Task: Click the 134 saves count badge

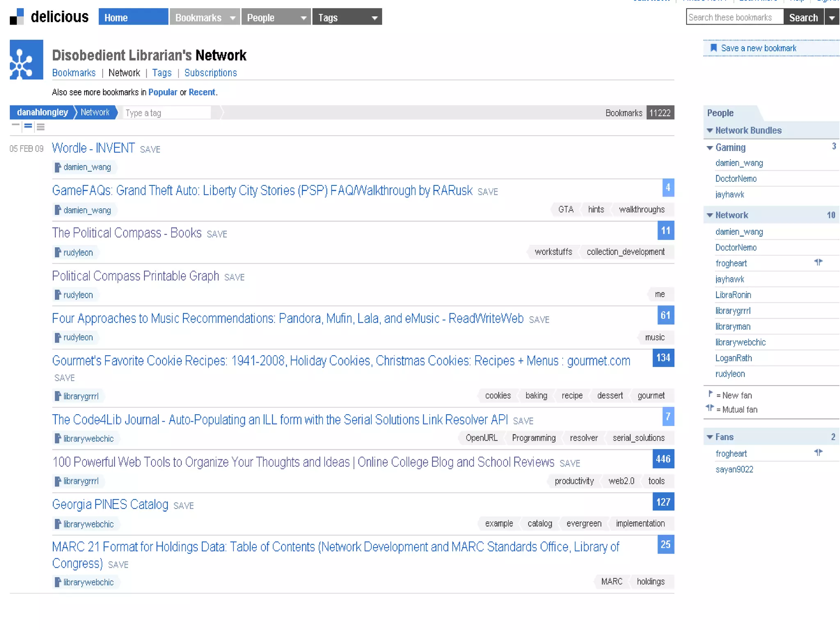Action: tap(663, 358)
